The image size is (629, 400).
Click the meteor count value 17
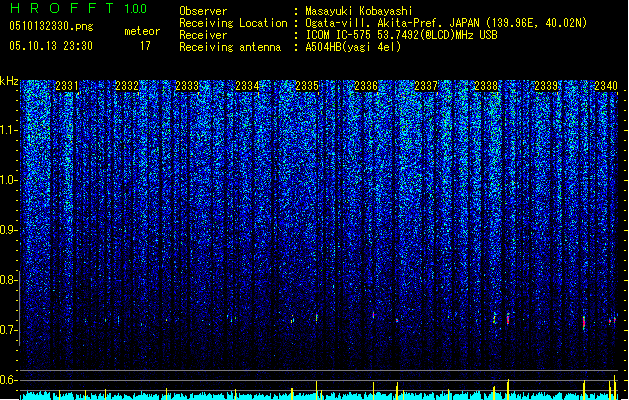(145, 46)
